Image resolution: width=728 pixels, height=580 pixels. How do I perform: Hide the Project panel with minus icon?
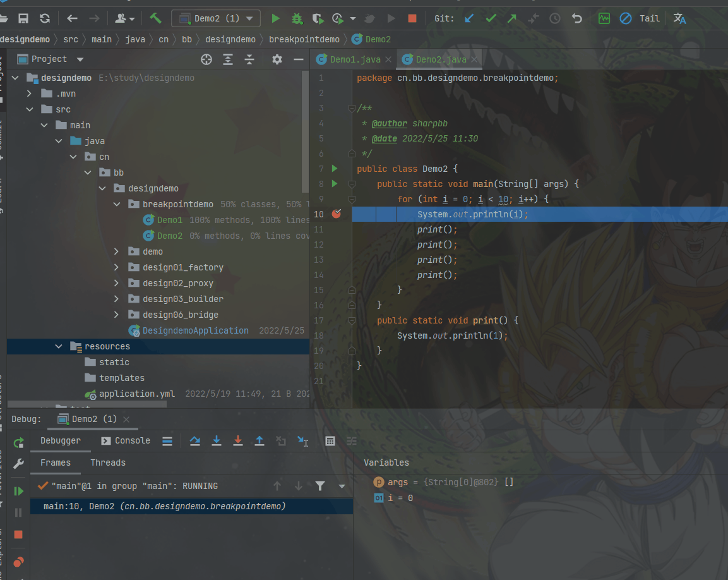[x=299, y=59]
